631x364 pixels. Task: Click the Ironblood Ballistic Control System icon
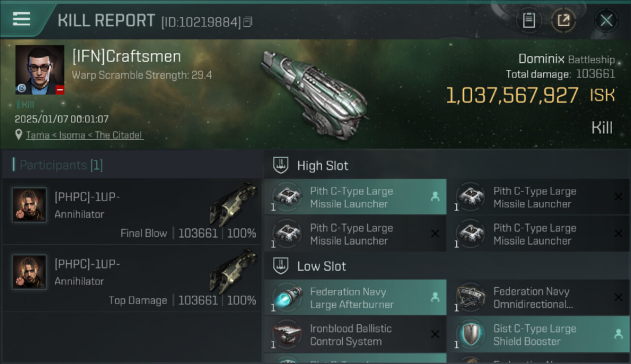pos(287,334)
